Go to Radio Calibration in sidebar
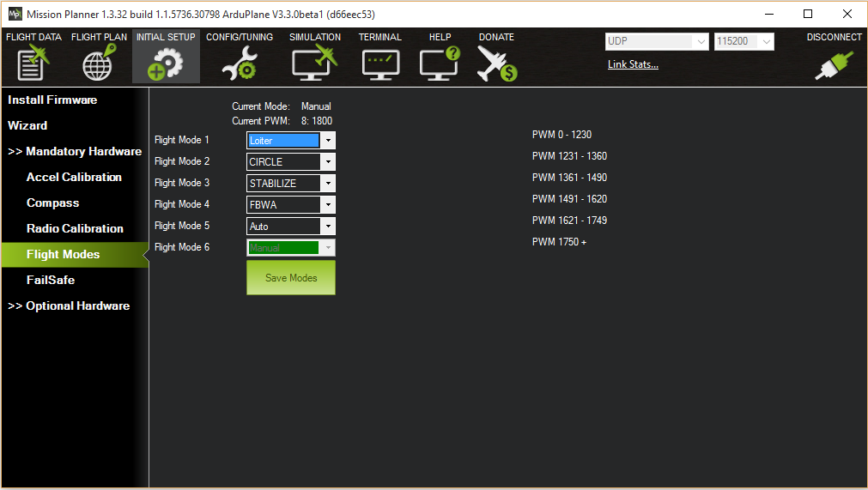The image size is (868, 490). pos(75,228)
